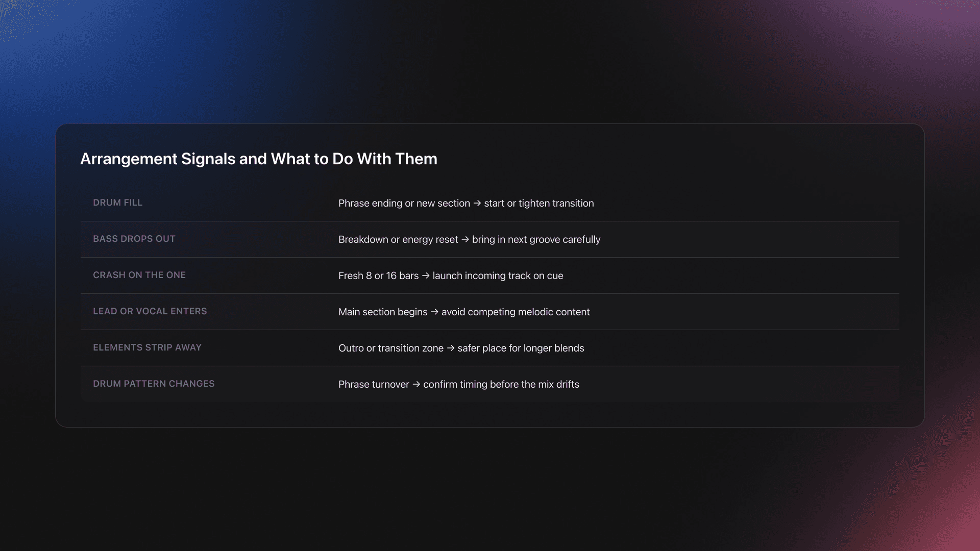980x551 pixels.
Task: Click the BASS DROPS OUT label
Action: (134, 239)
